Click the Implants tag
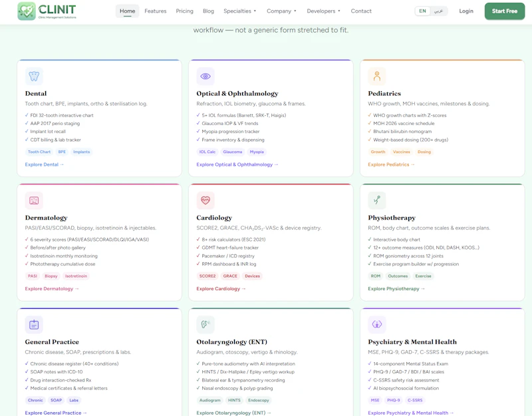This screenshot has width=532, height=416. click(81, 152)
